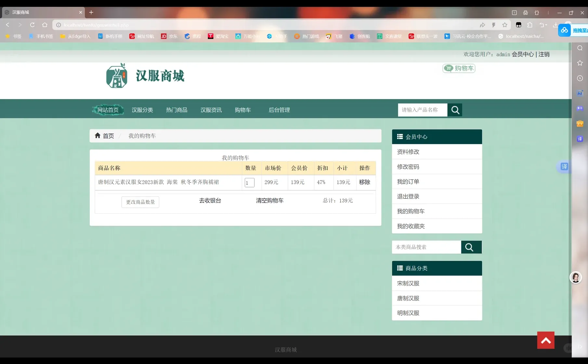Open 资料修改 in member center
This screenshot has width=588, height=364.
437,152
